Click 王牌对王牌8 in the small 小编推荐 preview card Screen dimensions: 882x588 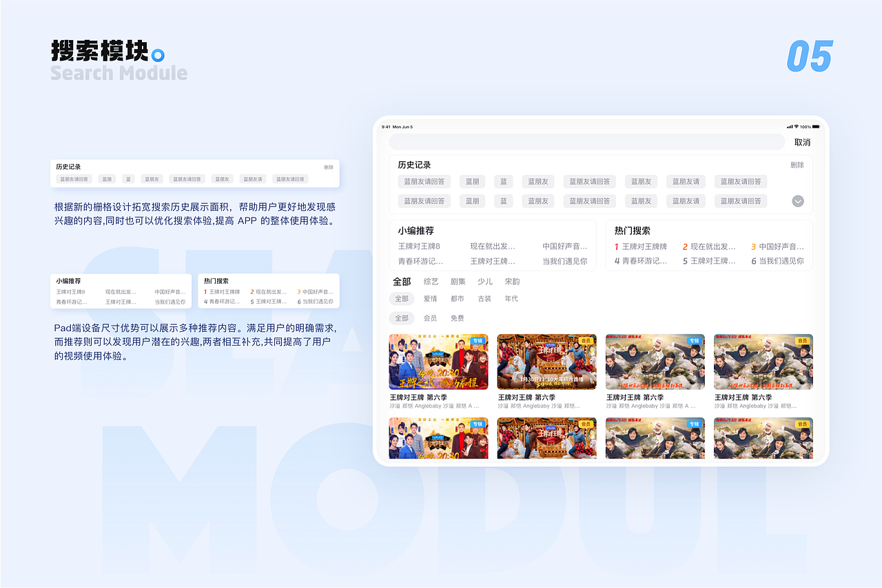tap(70, 292)
